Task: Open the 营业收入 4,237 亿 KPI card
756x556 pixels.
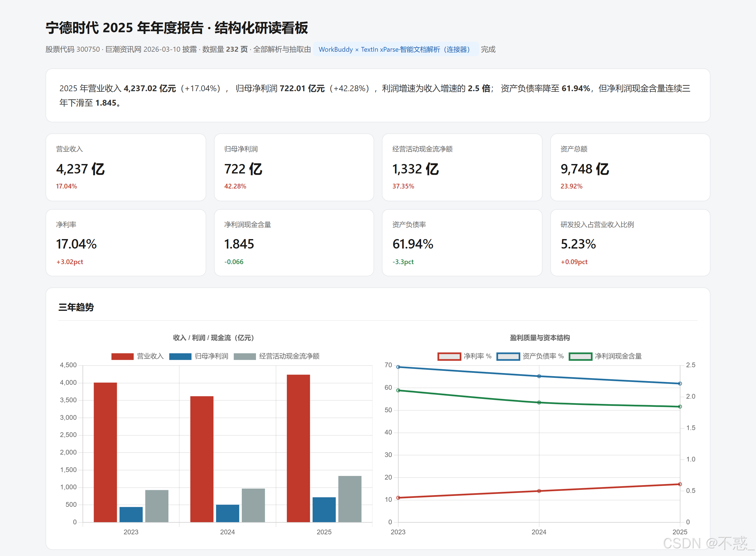Action: (126, 167)
